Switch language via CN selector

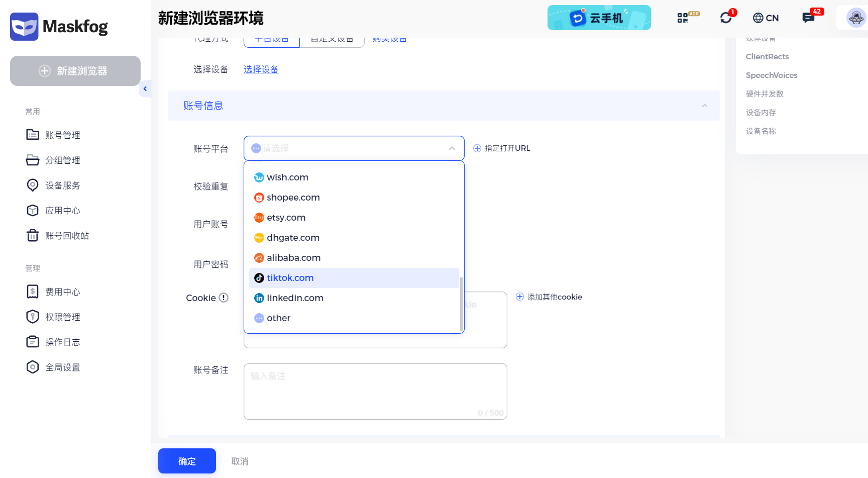pyautogui.click(x=766, y=18)
